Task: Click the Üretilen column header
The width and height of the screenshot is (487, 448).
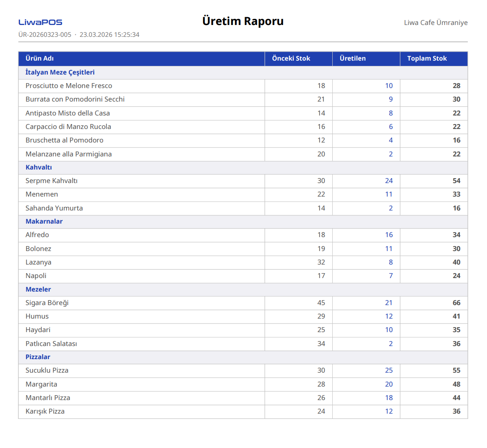Action: 352,59
